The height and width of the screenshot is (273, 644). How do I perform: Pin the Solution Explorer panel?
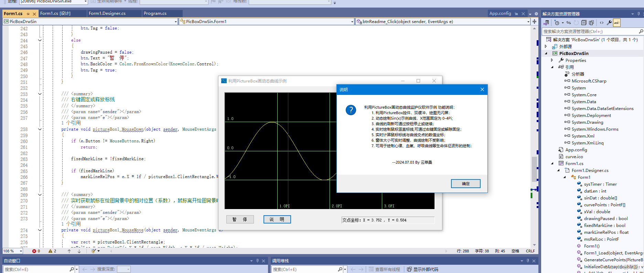(x=638, y=14)
